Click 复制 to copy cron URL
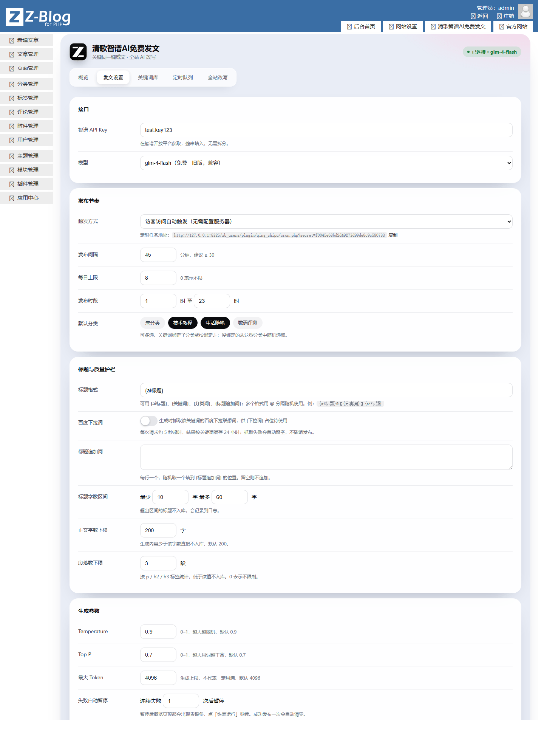The image size is (544, 756). pyautogui.click(x=393, y=235)
